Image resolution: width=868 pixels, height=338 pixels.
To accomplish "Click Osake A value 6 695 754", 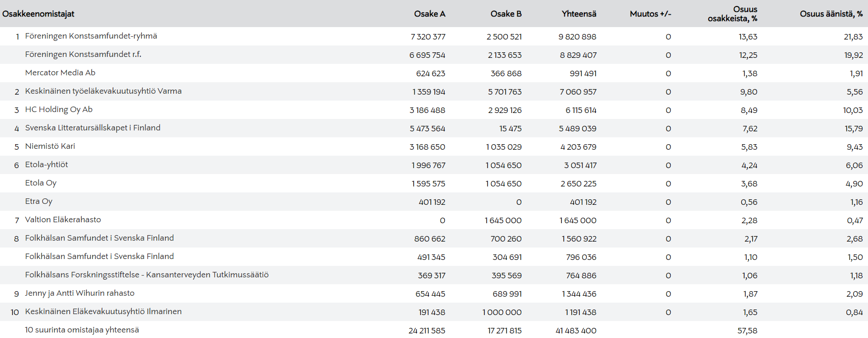I will (427, 55).
